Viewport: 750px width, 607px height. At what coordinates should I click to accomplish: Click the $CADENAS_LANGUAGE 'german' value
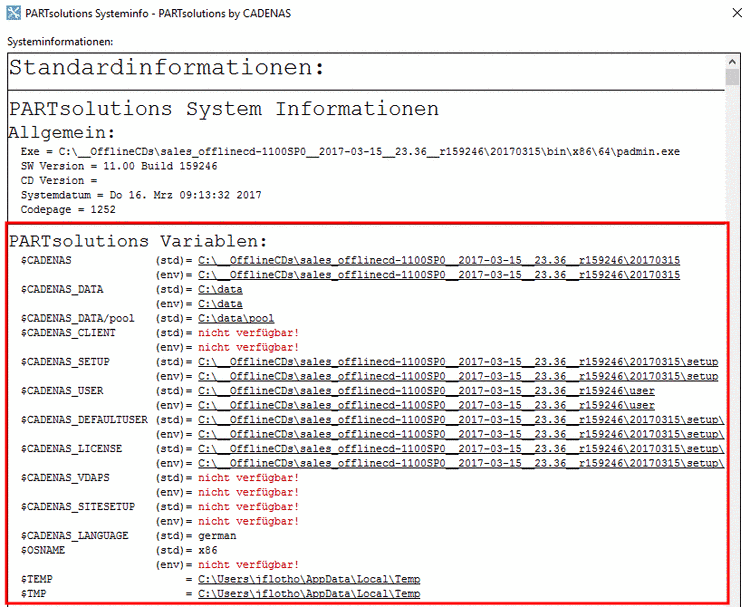point(217,536)
